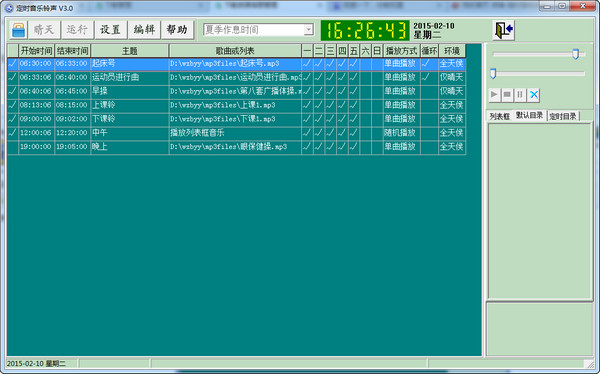The width and height of the screenshot is (600, 374).
Task: Switch to the 列表框 tab
Action: coord(499,116)
